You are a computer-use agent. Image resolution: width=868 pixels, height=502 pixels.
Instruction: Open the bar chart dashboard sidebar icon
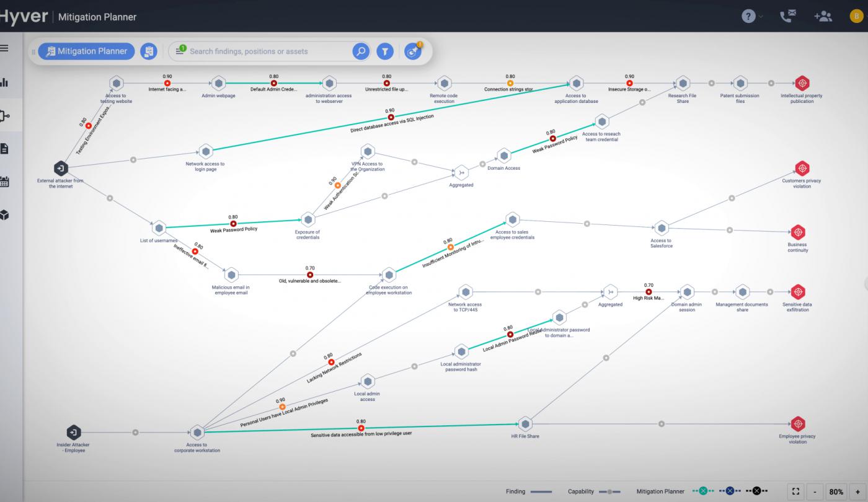(4, 82)
